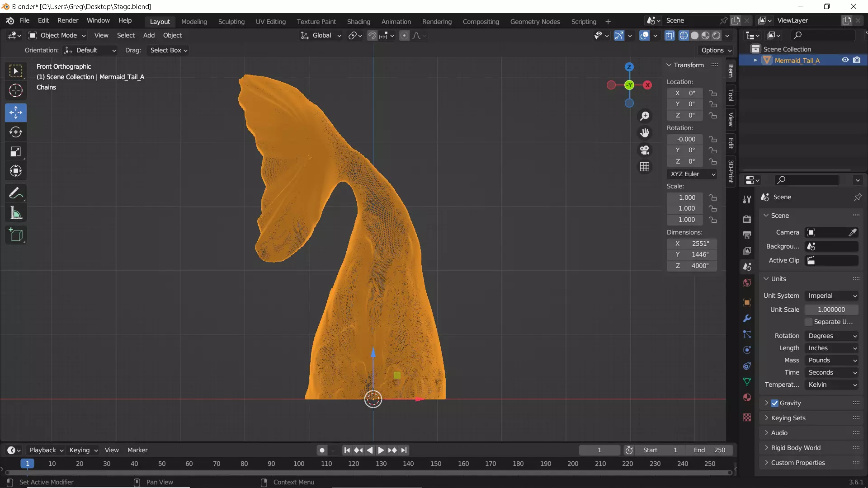868x488 pixels.
Task: Open the Object Data properties tab
Action: pos(747,382)
